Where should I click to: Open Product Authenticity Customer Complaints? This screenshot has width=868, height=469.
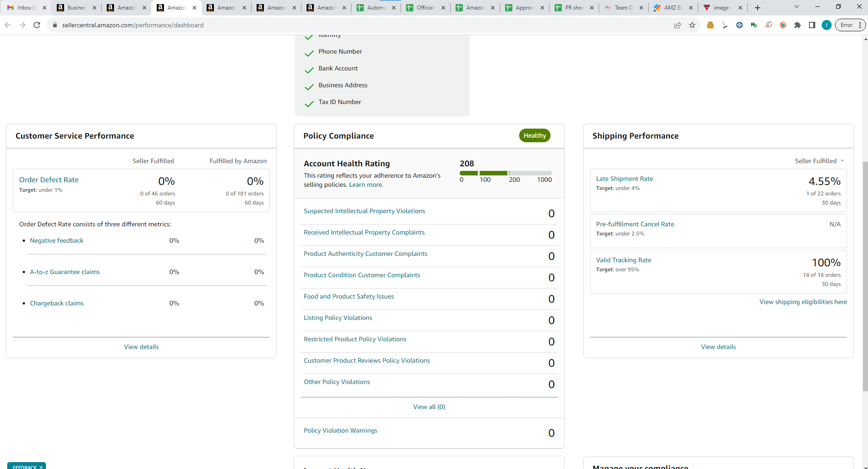[x=366, y=254]
